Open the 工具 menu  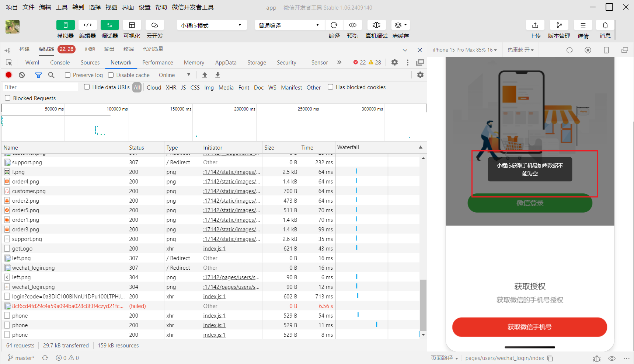click(x=62, y=7)
